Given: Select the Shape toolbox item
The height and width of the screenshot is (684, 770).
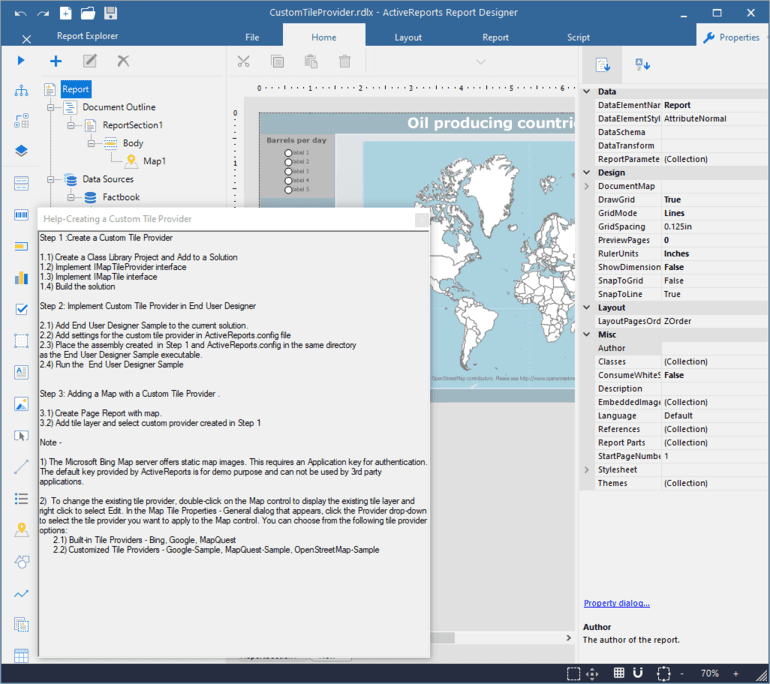Looking at the screenshot, I should click(x=21, y=562).
